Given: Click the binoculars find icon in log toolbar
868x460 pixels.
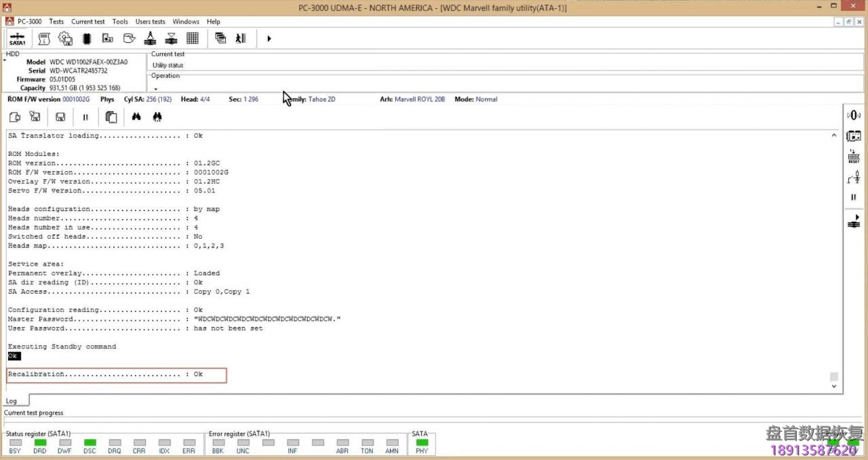Looking at the screenshot, I should pyautogui.click(x=136, y=117).
